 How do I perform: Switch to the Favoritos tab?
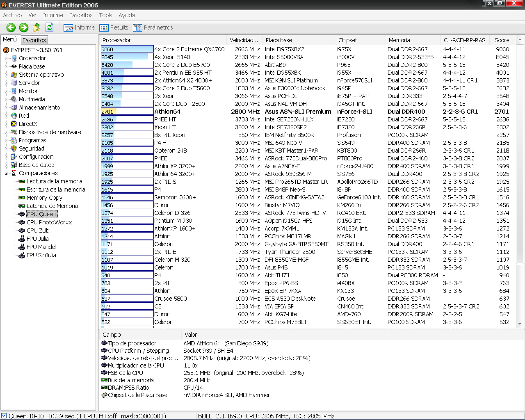(34, 40)
